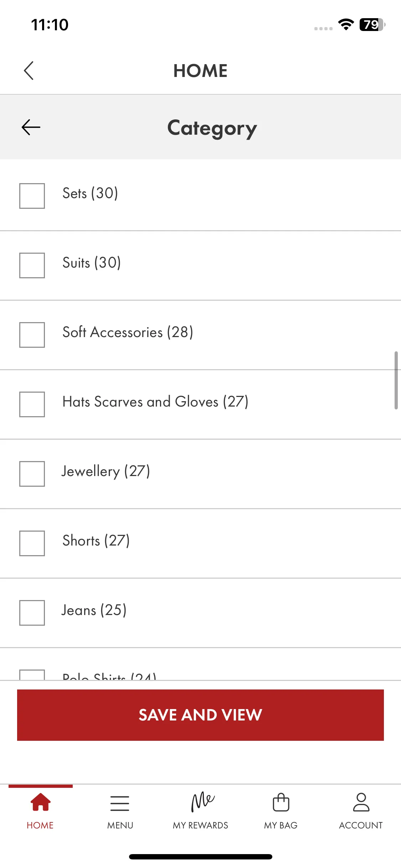Open the hamburger Menu icon
The image size is (401, 868).
point(120,803)
